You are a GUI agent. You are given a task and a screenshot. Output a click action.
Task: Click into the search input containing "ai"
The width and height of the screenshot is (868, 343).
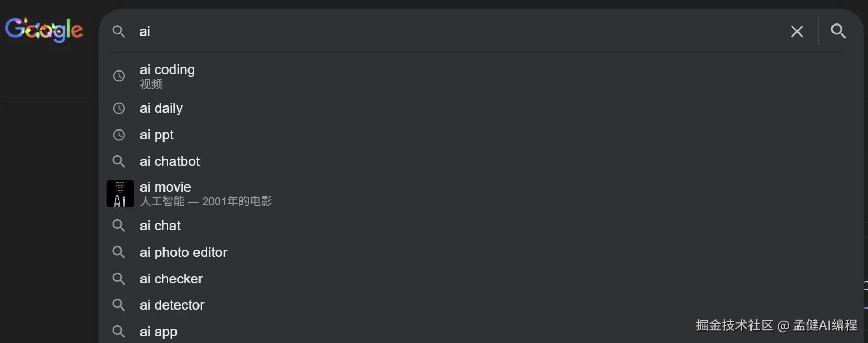418,31
